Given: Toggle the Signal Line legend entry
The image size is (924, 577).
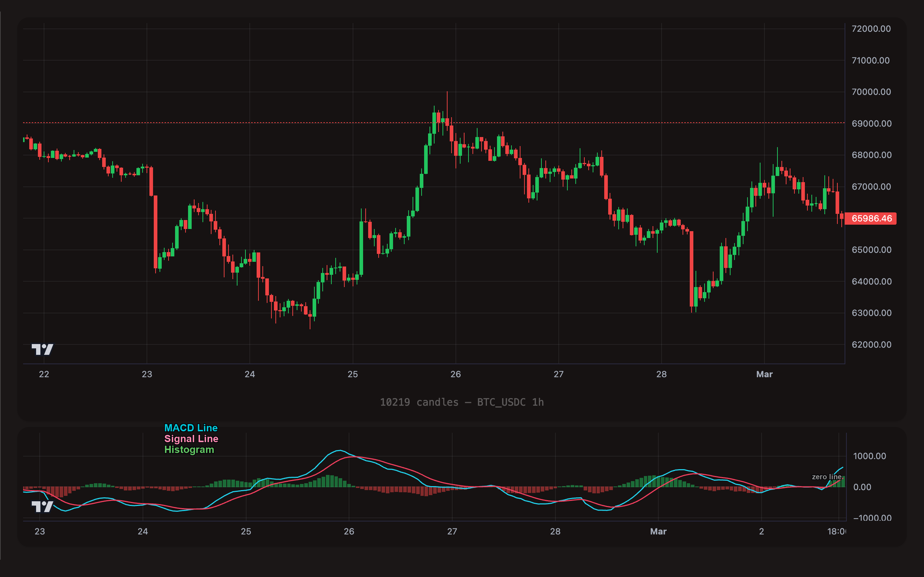Looking at the screenshot, I should 191,439.
